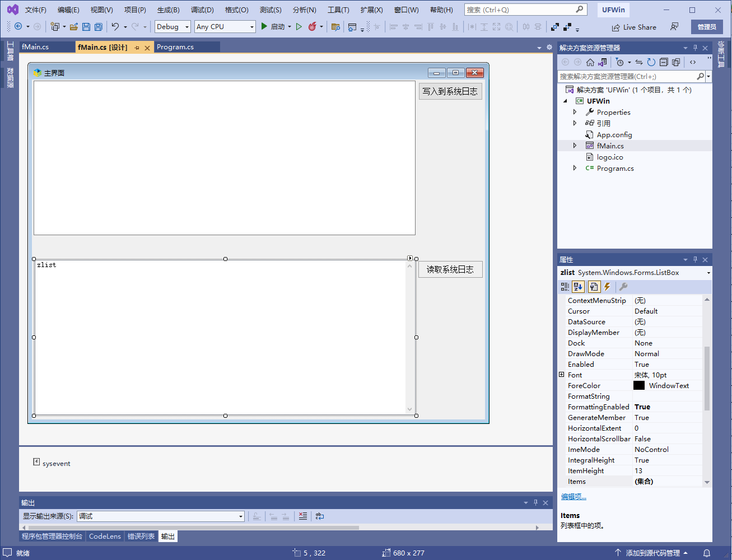Click the 写入到系统日志 button on form
Screen dimensions: 732x560
[x=450, y=91]
